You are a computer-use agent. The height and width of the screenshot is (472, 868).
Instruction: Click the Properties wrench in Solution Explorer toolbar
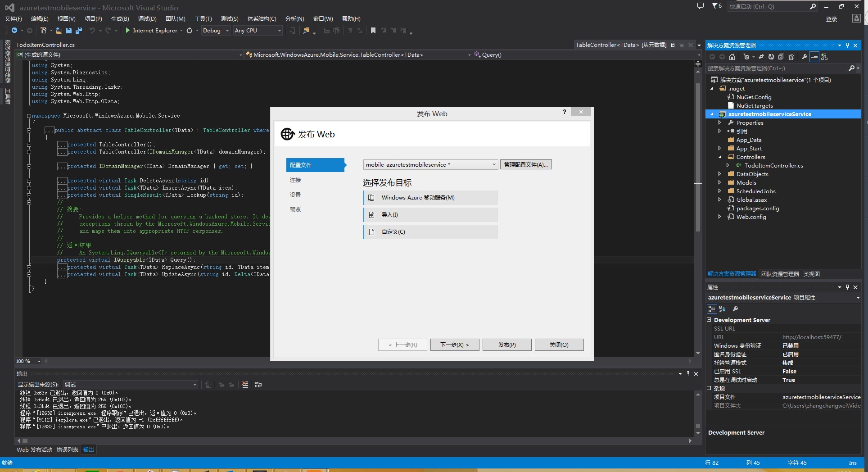click(805, 57)
